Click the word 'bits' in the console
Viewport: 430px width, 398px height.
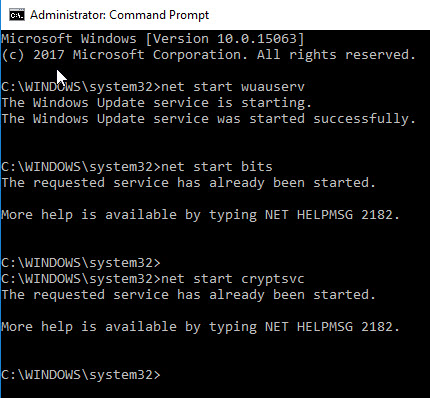[257, 167]
